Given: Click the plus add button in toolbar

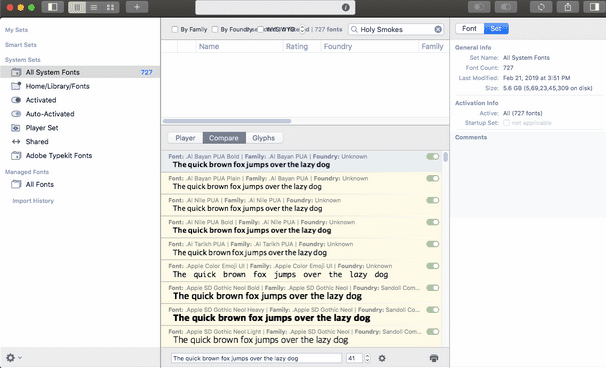Looking at the screenshot, I should [x=137, y=7].
